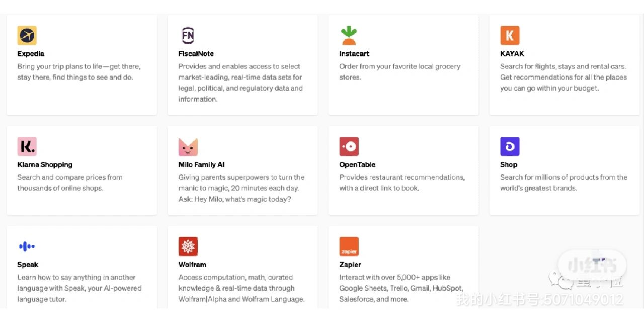
Task: Select the Zapier plugin name
Action: (x=350, y=265)
